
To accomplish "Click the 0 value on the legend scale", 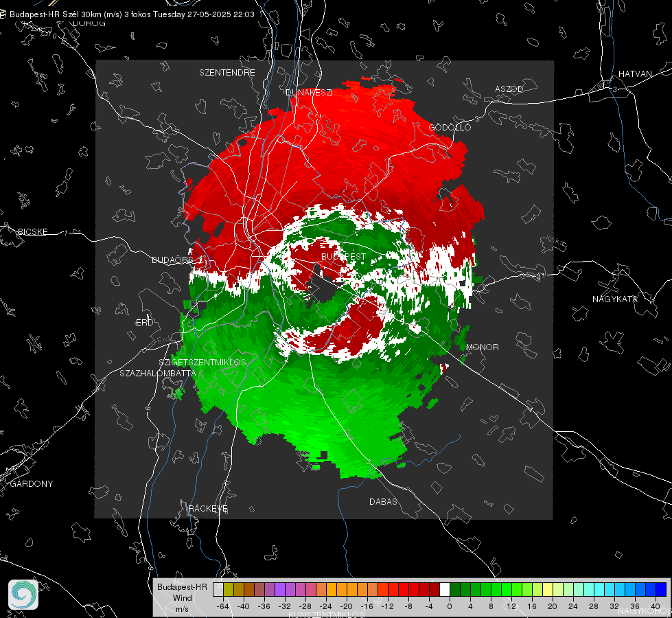I will pyautogui.click(x=449, y=606).
